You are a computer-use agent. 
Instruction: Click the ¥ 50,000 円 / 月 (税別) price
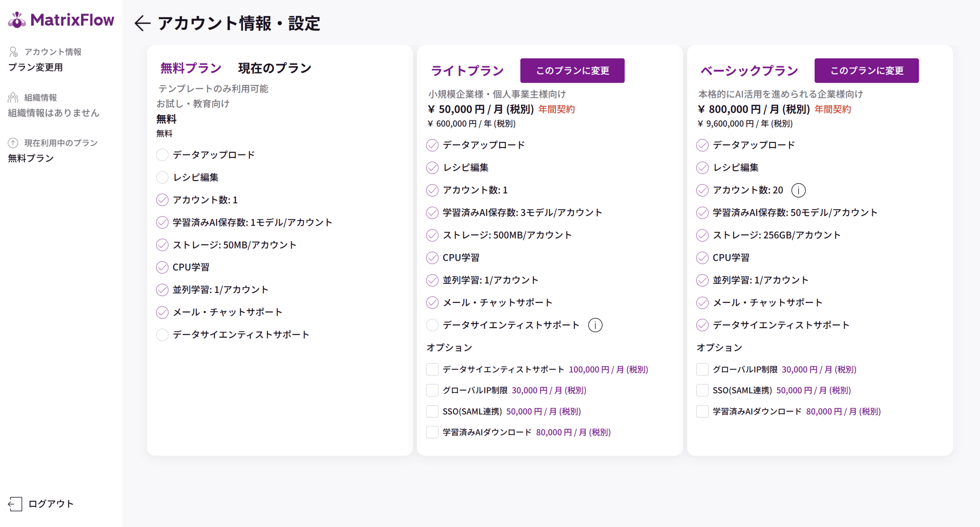pyautogui.click(x=480, y=110)
